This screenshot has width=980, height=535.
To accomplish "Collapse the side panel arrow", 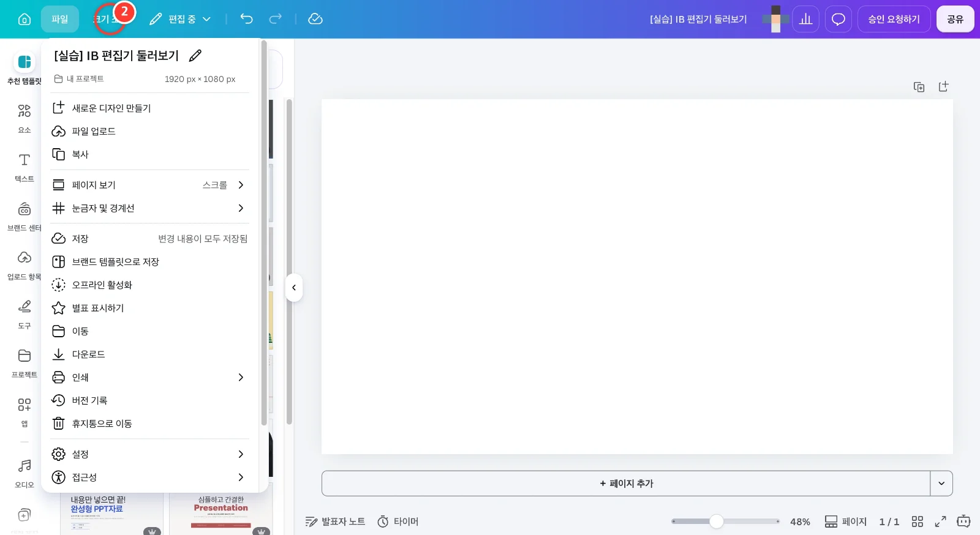I will coord(294,288).
